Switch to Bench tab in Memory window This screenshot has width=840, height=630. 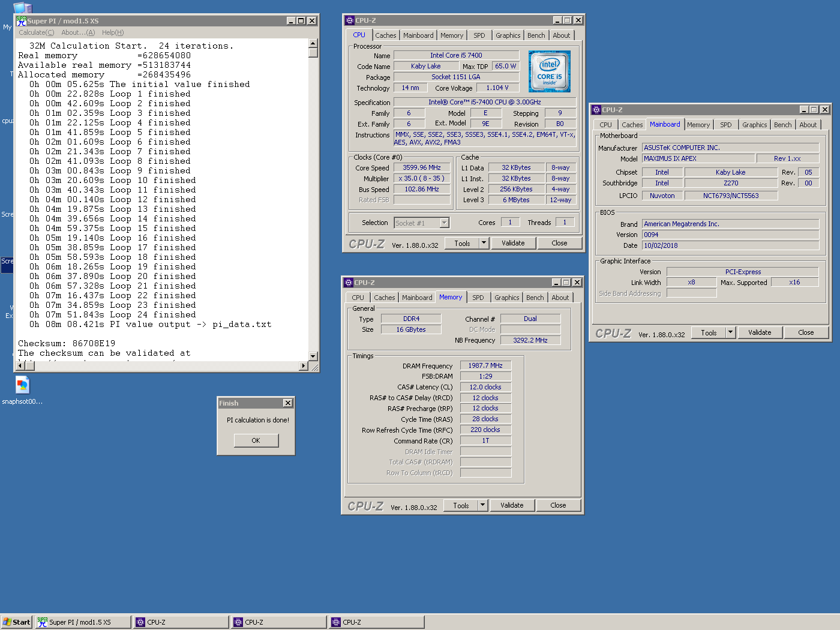(535, 298)
